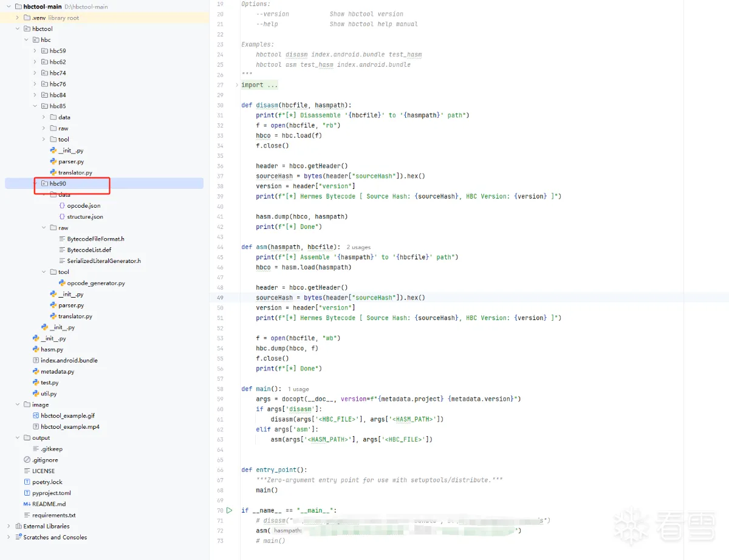Click the Python file icon beside hasm.py
729x560 pixels.
[36, 349]
